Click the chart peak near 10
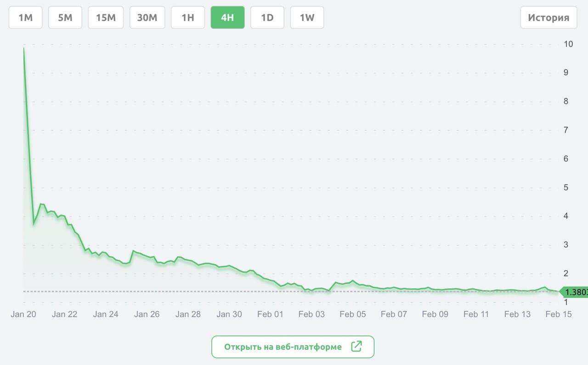The width and height of the screenshot is (588, 365). tap(24, 48)
